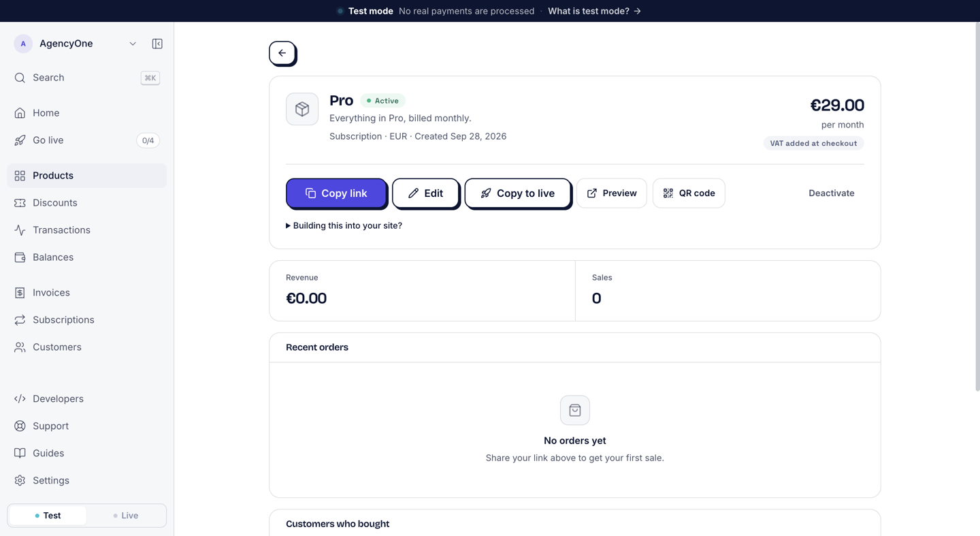Collapse the sidebar panel icon
This screenshot has width=980, height=536.
point(157,44)
